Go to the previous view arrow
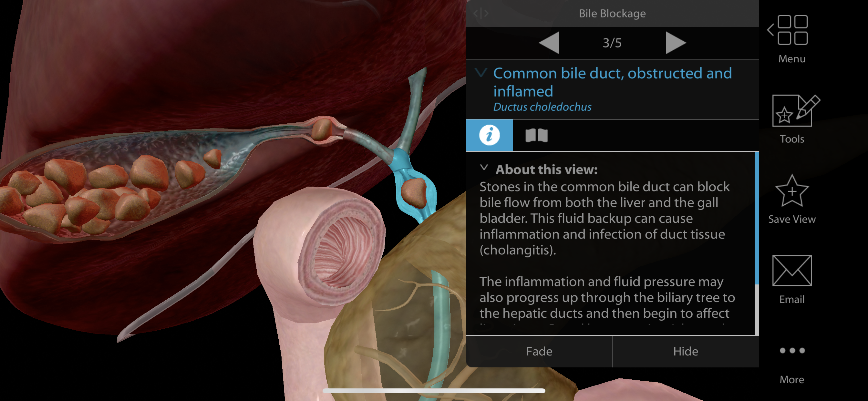The width and height of the screenshot is (868, 401). click(x=549, y=43)
